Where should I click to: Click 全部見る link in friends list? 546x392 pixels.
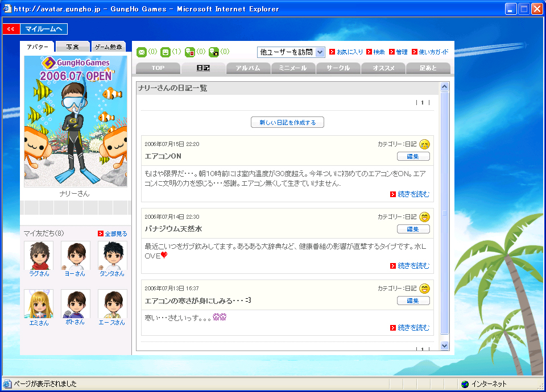[x=115, y=233]
